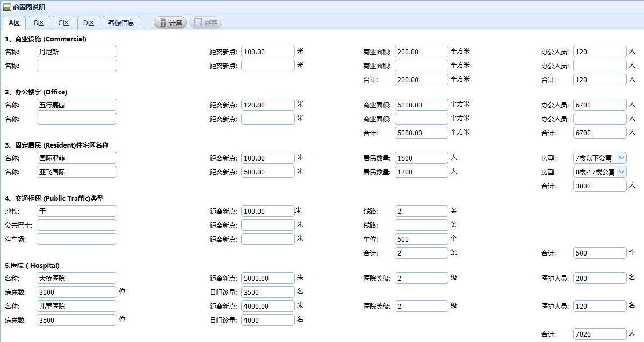Click the 丹尼斯 commercial name field
Screen dimensions: 644x342
[x=76, y=52]
